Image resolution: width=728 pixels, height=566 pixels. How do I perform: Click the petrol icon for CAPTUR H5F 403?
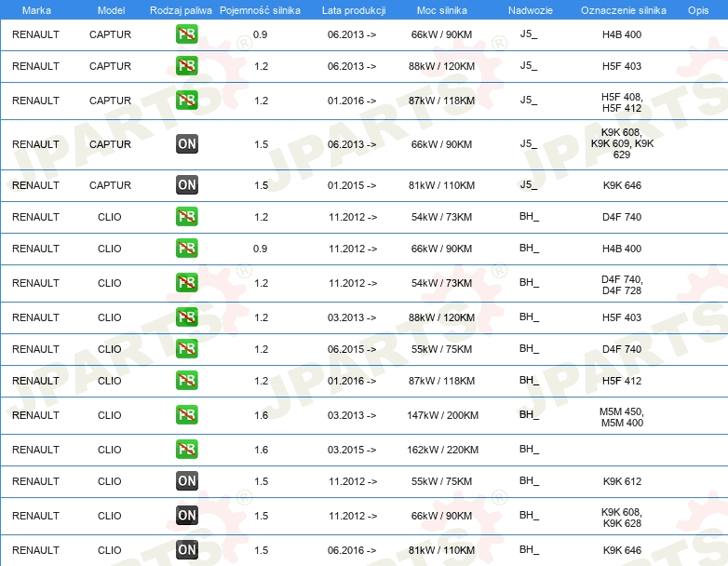[x=186, y=66]
